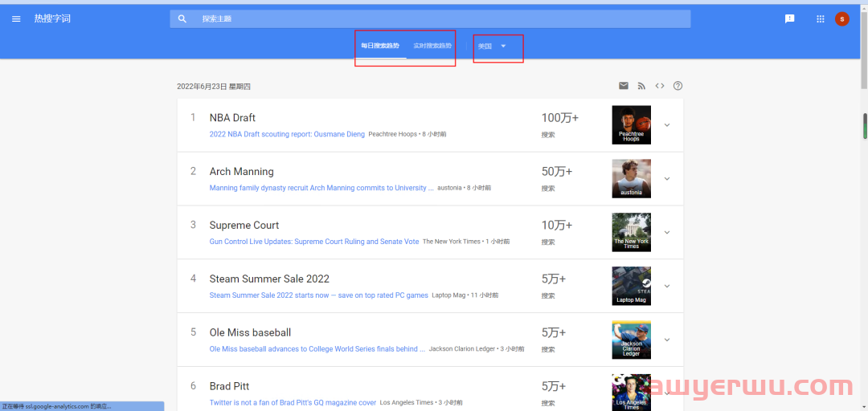Click the Ole Miss baseball title

(250, 332)
